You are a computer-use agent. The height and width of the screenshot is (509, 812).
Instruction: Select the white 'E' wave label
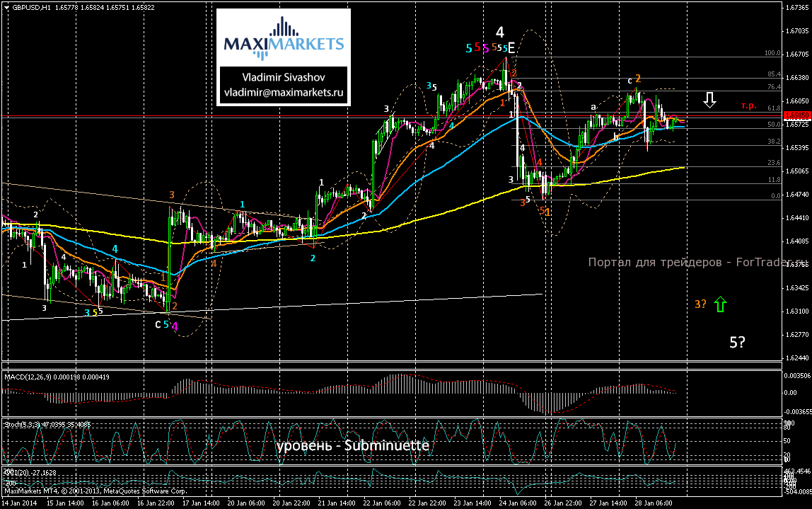(x=511, y=48)
